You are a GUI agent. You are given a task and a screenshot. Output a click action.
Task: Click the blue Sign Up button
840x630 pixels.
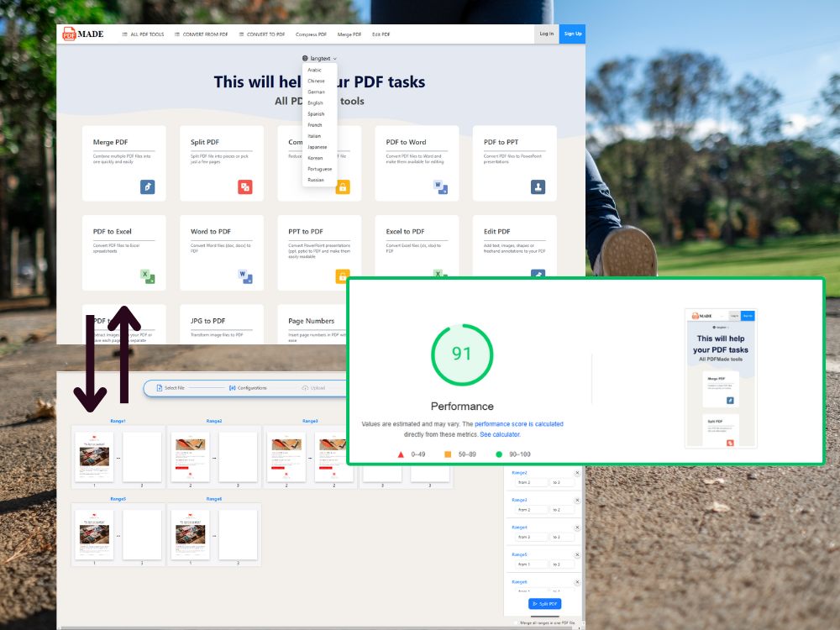tap(573, 34)
